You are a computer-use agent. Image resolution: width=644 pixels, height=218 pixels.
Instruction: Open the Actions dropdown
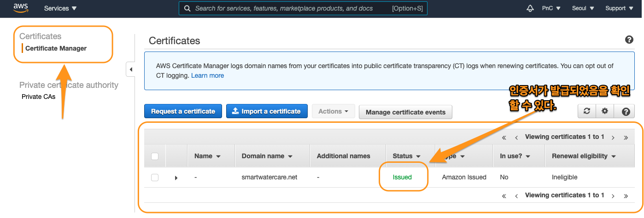(x=334, y=111)
